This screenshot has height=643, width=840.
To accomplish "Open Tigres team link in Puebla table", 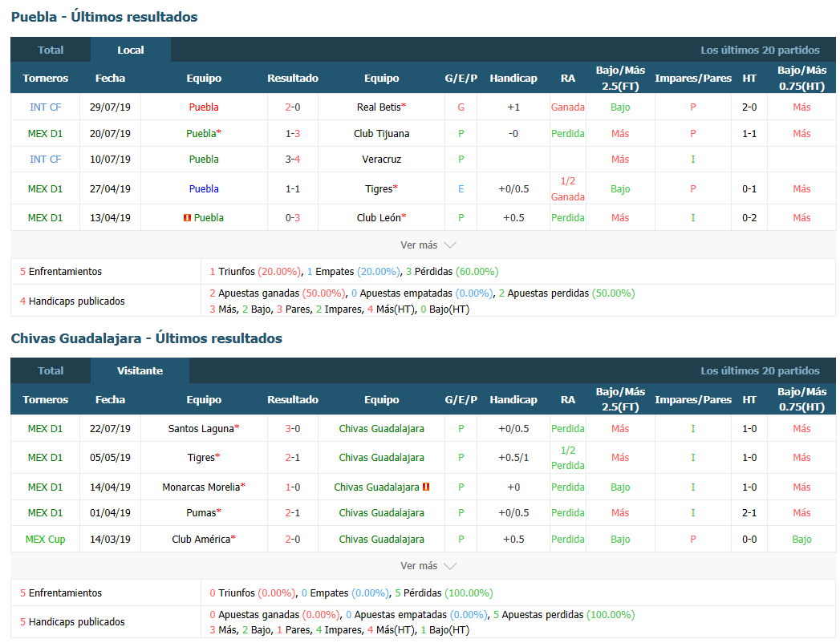I will click(379, 188).
